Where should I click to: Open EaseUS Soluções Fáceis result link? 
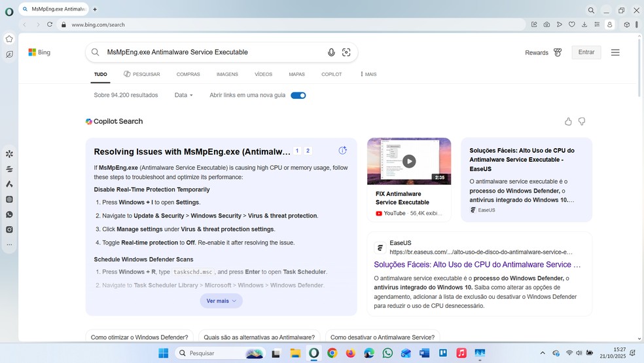pos(477,265)
